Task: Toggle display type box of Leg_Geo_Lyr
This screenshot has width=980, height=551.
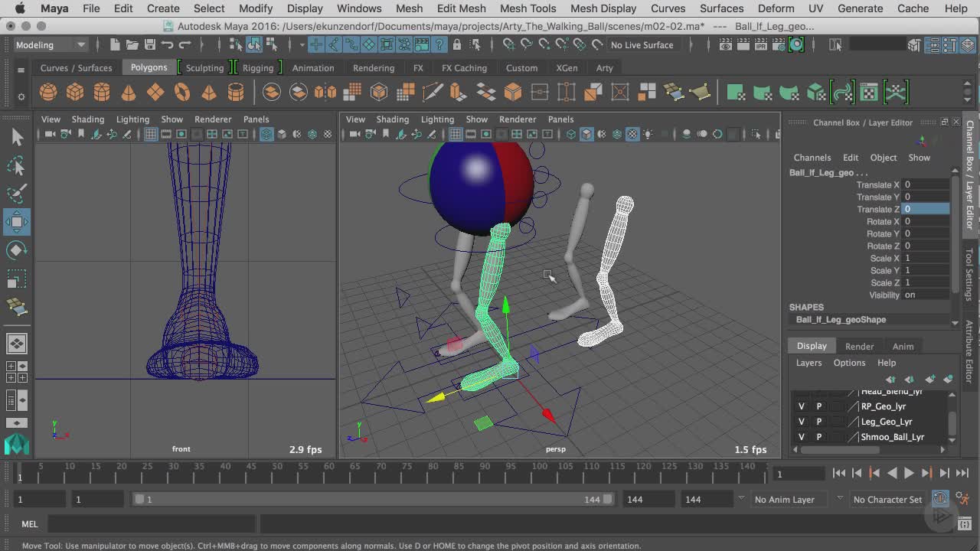Action: [836, 422]
